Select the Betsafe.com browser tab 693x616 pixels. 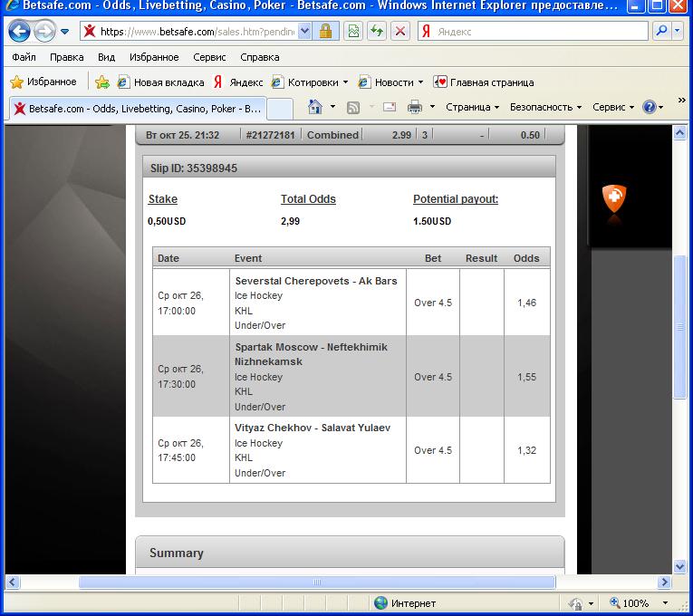[x=138, y=109]
